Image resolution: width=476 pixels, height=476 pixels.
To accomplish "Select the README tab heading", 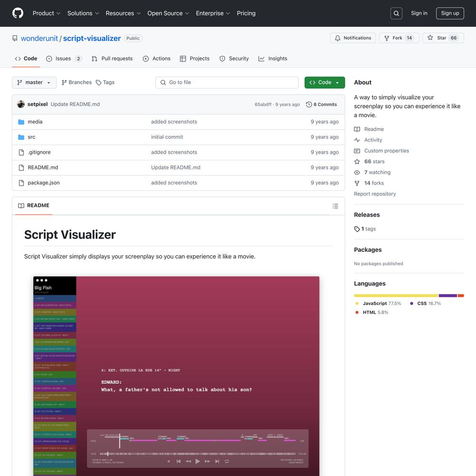I will pos(34,206).
